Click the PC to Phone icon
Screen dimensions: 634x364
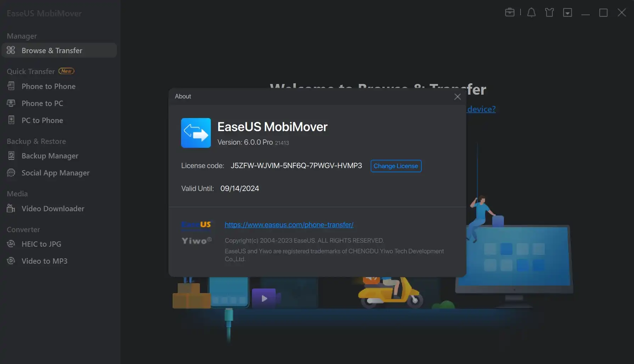point(11,120)
